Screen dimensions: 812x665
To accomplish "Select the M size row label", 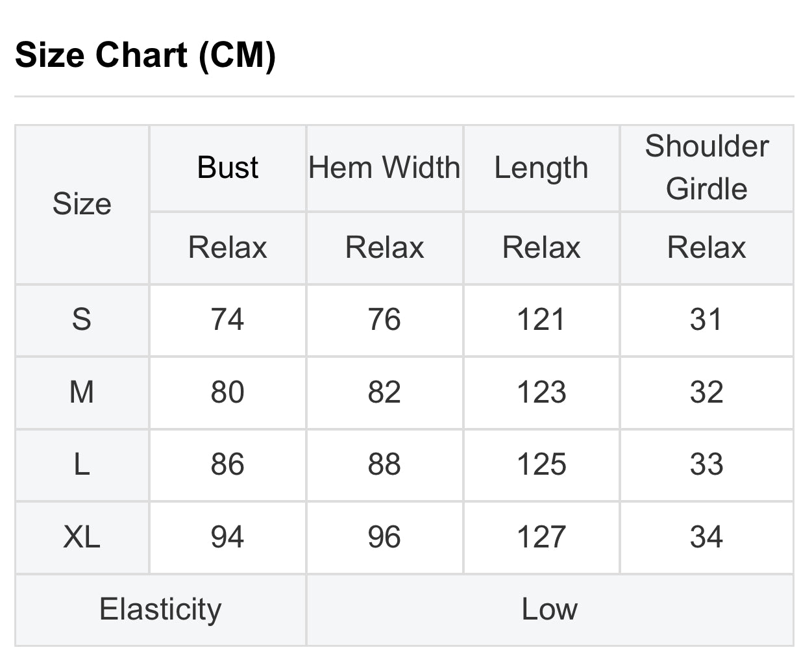I will 82,392.
